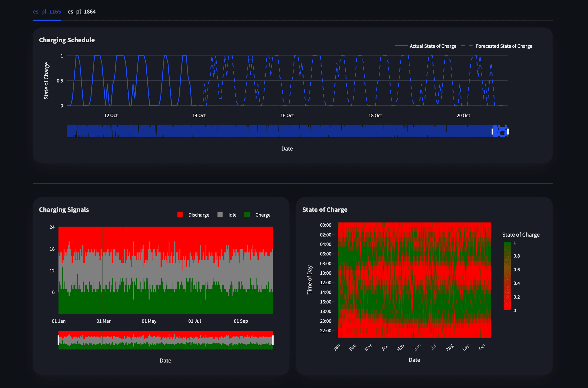Click the Charging Schedule range slider right handle
This screenshot has width=588, height=388.
click(508, 132)
